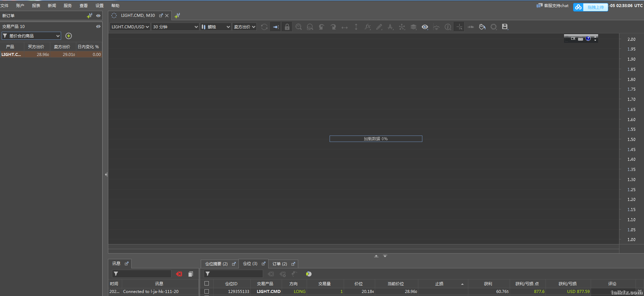The width and height of the screenshot is (644, 296).
Task: Select the LIGHT.C... row in product list
Action: pos(51,54)
